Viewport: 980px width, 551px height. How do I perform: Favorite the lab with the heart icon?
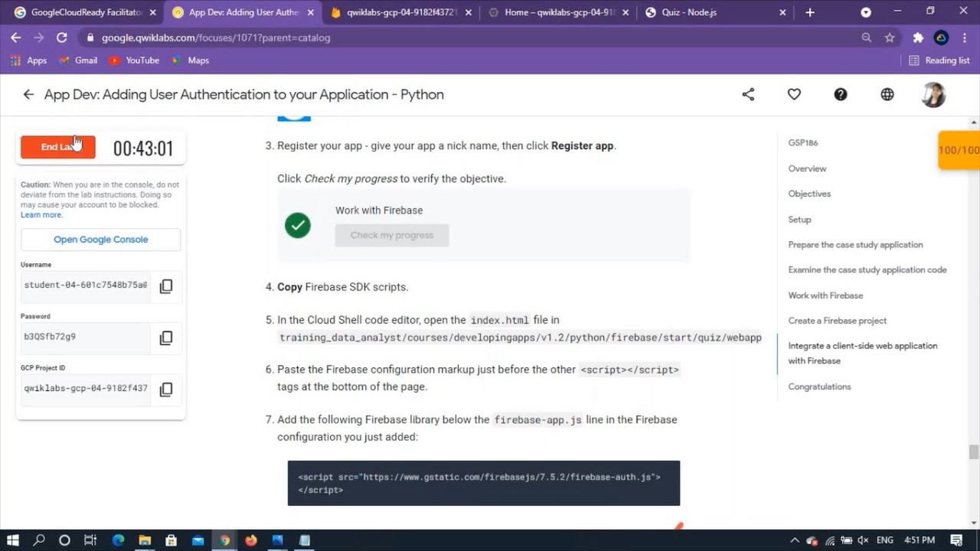pos(794,94)
